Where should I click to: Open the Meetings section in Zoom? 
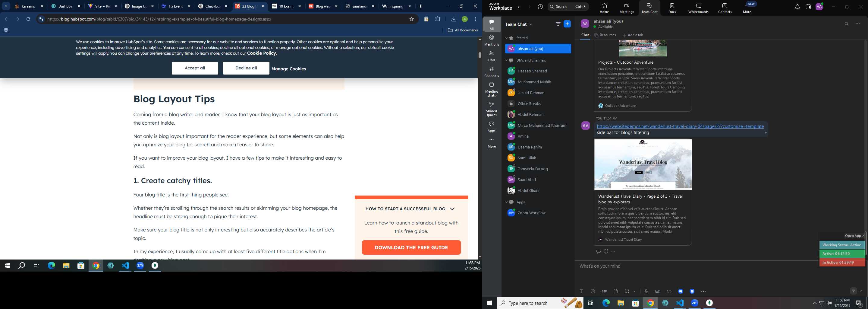pos(627,8)
